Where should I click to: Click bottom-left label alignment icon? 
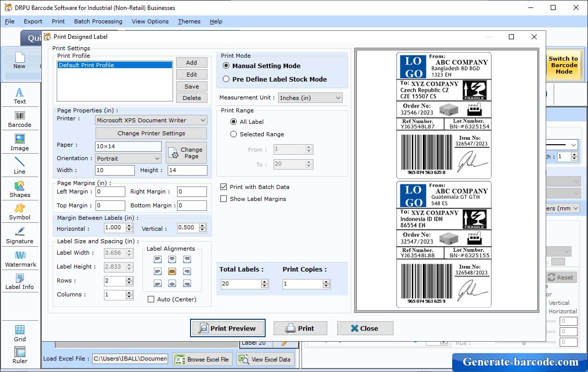(158, 283)
